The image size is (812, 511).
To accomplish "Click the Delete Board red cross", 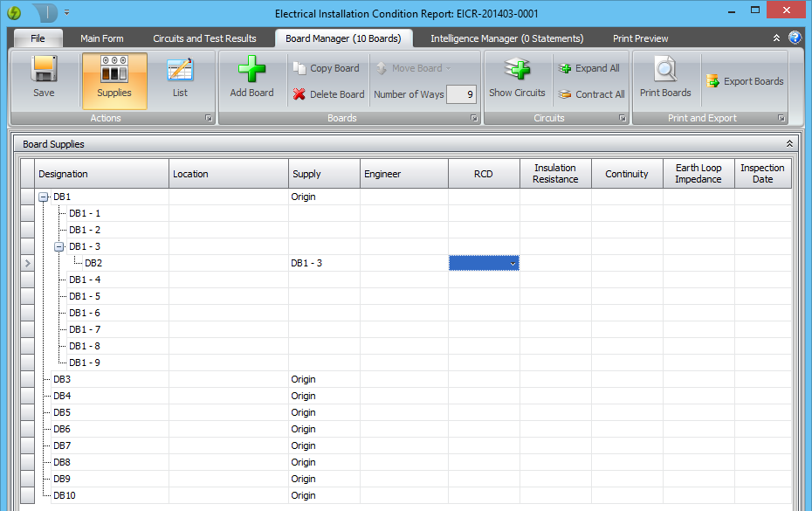I will point(299,94).
